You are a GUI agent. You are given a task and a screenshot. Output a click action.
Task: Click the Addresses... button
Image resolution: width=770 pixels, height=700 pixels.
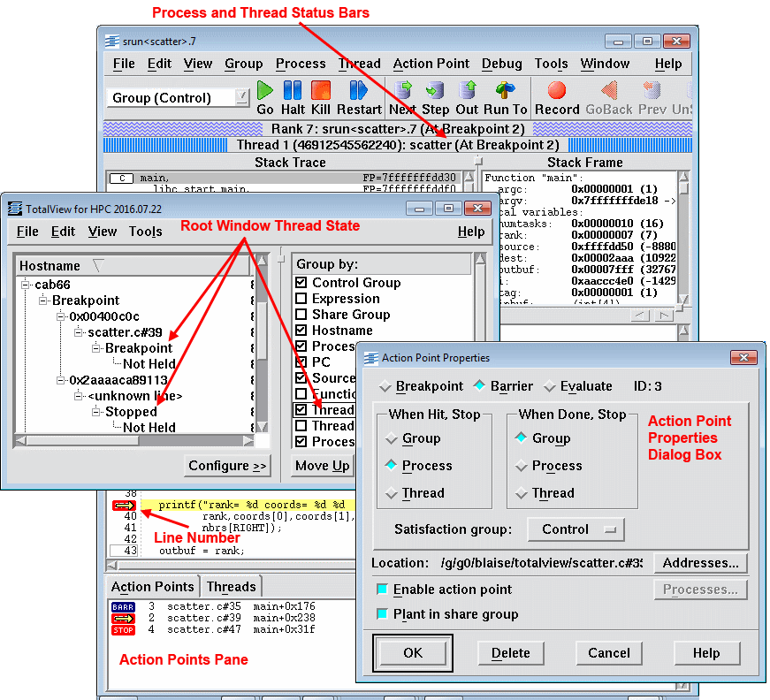(x=701, y=563)
